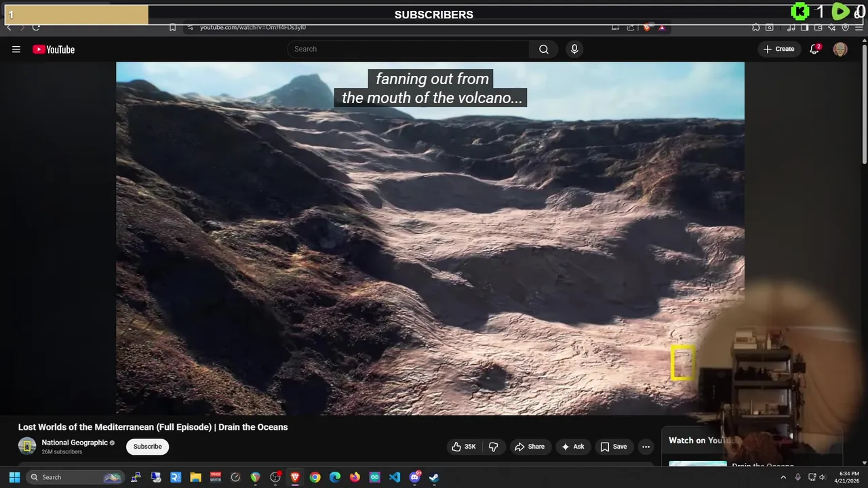Click the browser address bar URL
Screen dimensions: 868x488
[253, 28]
